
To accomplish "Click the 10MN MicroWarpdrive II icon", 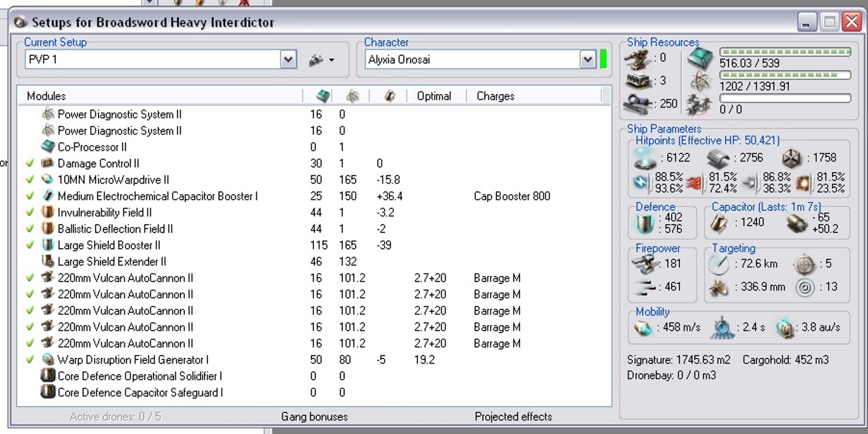I will point(47,180).
